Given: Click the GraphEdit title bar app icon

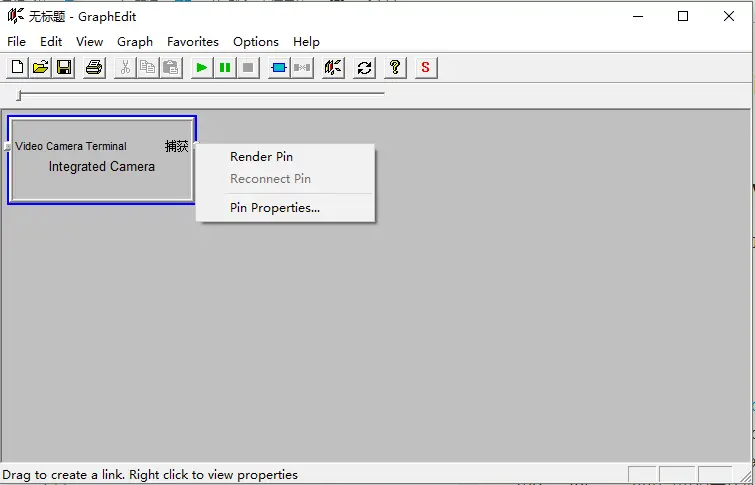Looking at the screenshot, I should (15, 16).
